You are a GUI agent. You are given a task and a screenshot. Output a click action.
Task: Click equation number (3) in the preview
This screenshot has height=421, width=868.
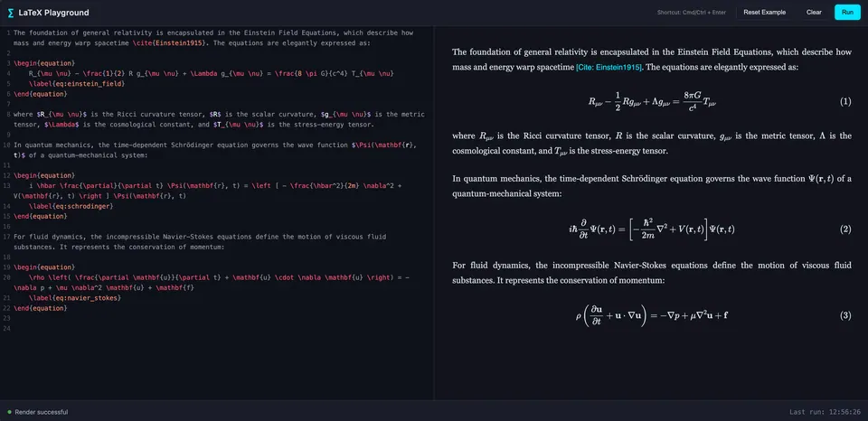pos(845,316)
